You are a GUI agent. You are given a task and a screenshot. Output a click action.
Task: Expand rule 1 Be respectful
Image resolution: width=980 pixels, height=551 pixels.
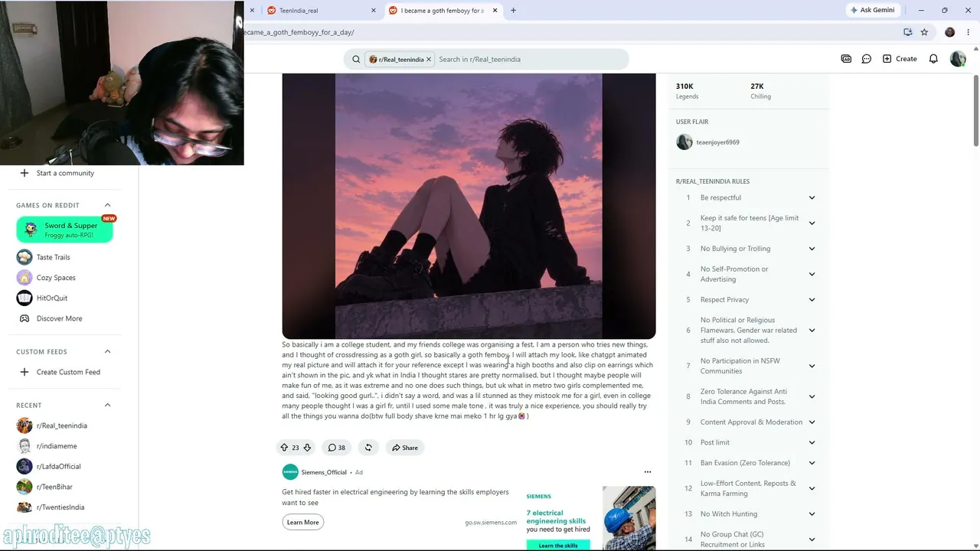pos(812,197)
